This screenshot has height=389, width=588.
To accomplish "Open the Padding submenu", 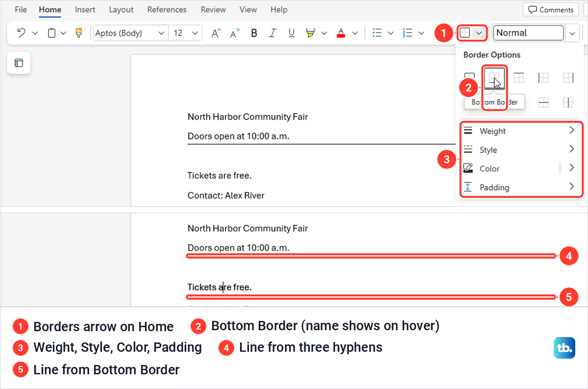I will (x=519, y=187).
